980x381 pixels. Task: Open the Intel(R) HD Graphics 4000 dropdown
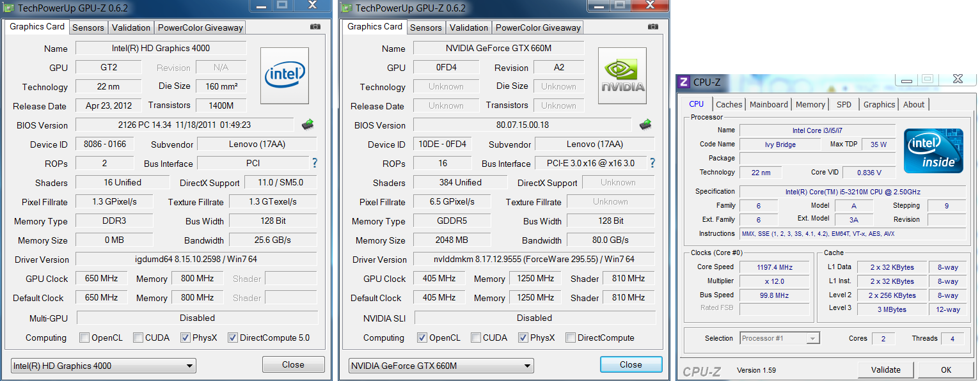point(104,366)
